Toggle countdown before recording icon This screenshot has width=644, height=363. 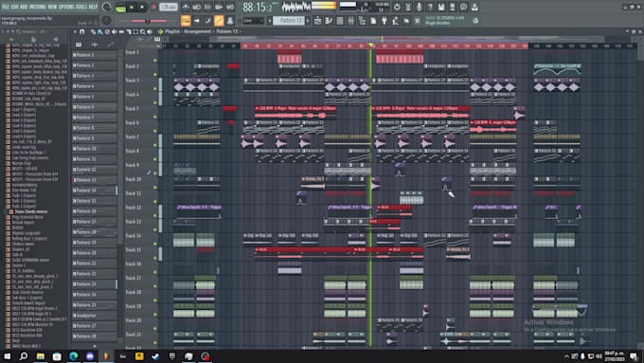coord(207,7)
